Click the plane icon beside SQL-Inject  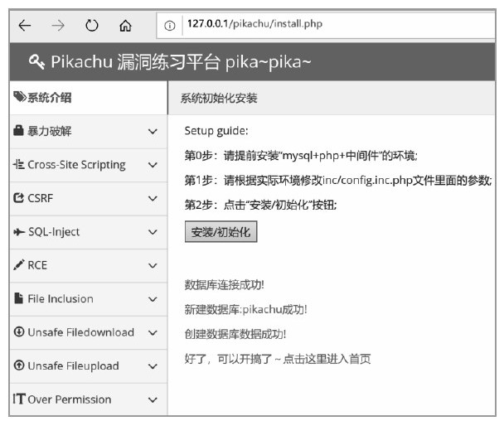click(19, 232)
